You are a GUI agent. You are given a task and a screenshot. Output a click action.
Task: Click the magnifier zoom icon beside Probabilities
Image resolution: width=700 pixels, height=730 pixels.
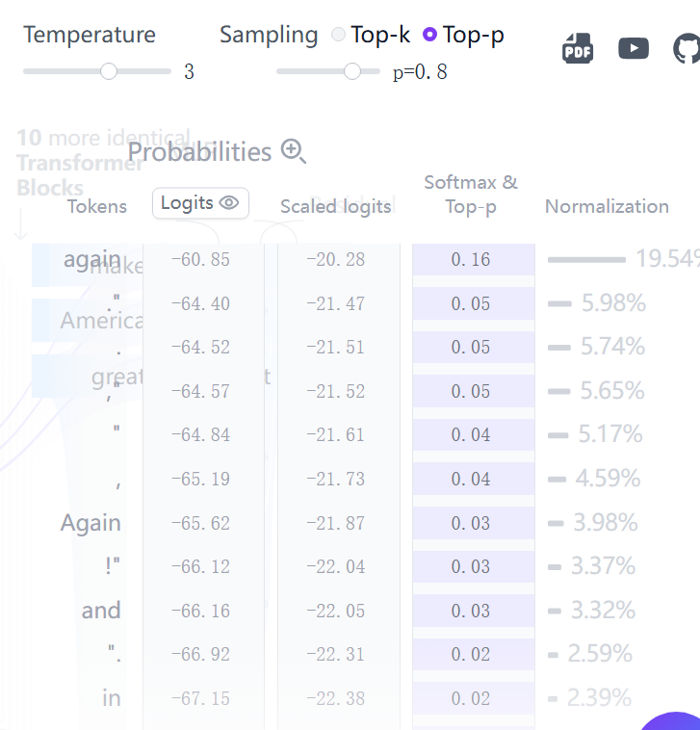click(294, 151)
